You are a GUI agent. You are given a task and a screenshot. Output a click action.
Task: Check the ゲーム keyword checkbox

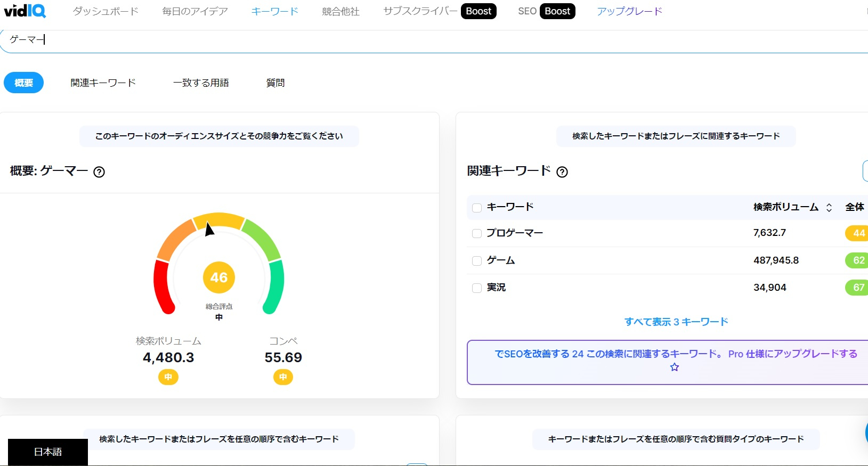point(477,260)
